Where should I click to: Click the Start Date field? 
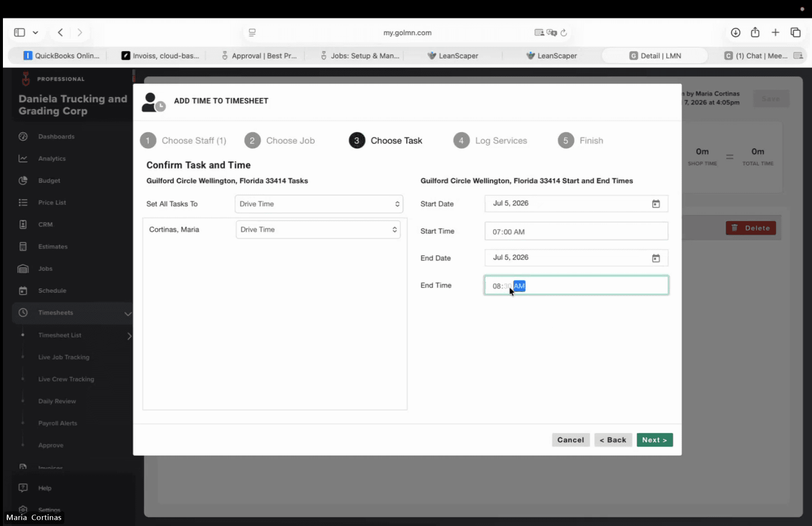click(x=576, y=204)
